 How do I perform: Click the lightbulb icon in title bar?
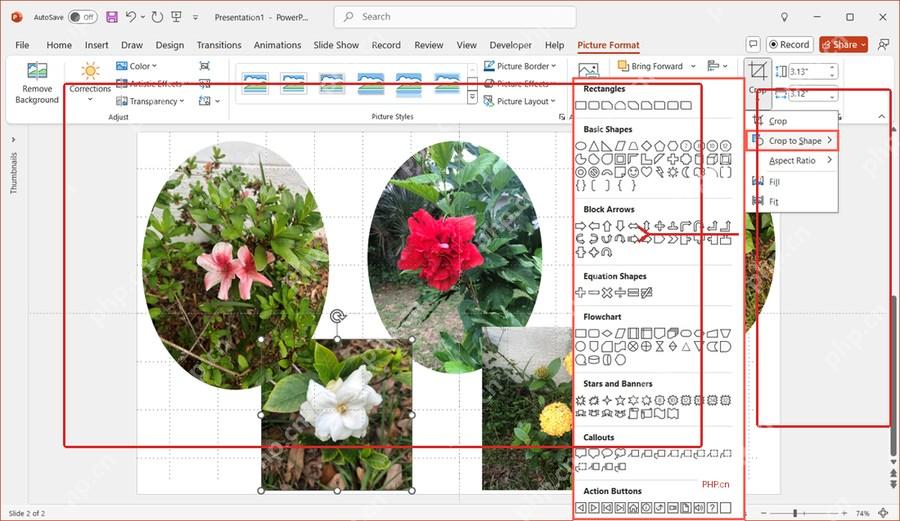(785, 17)
